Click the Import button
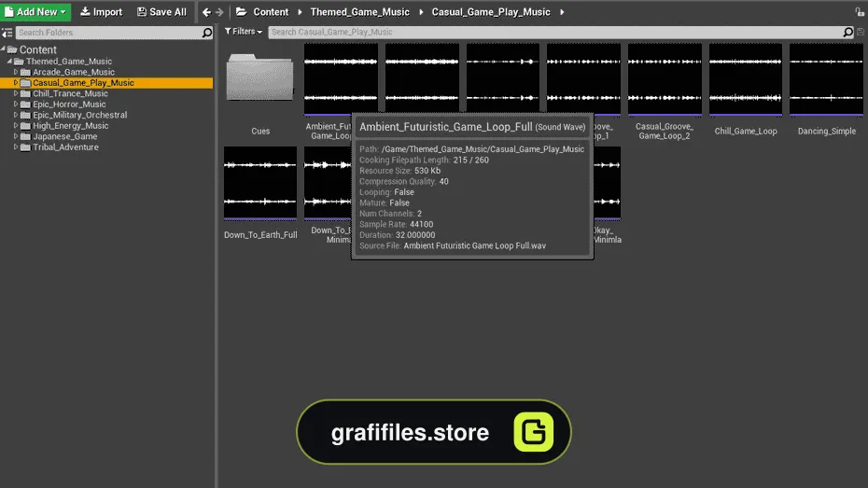The height and width of the screenshot is (488, 868). pyautogui.click(x=102, y=11)
